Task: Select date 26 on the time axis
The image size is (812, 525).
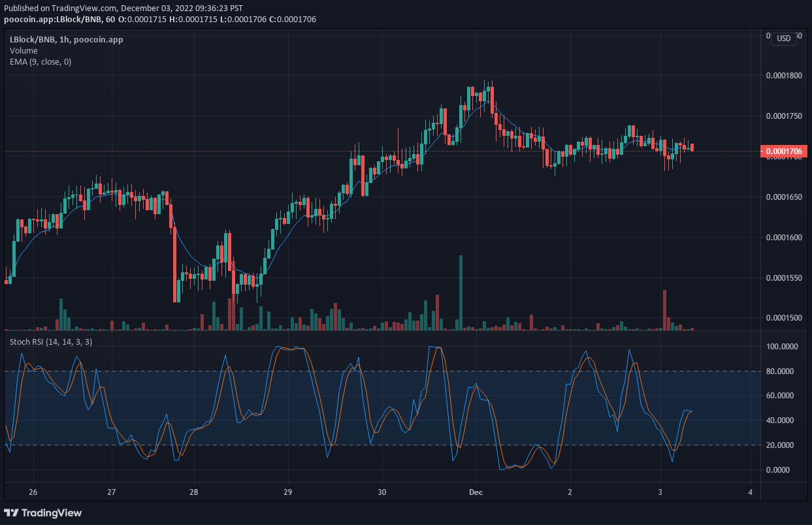Action: [x=33, y=492]
